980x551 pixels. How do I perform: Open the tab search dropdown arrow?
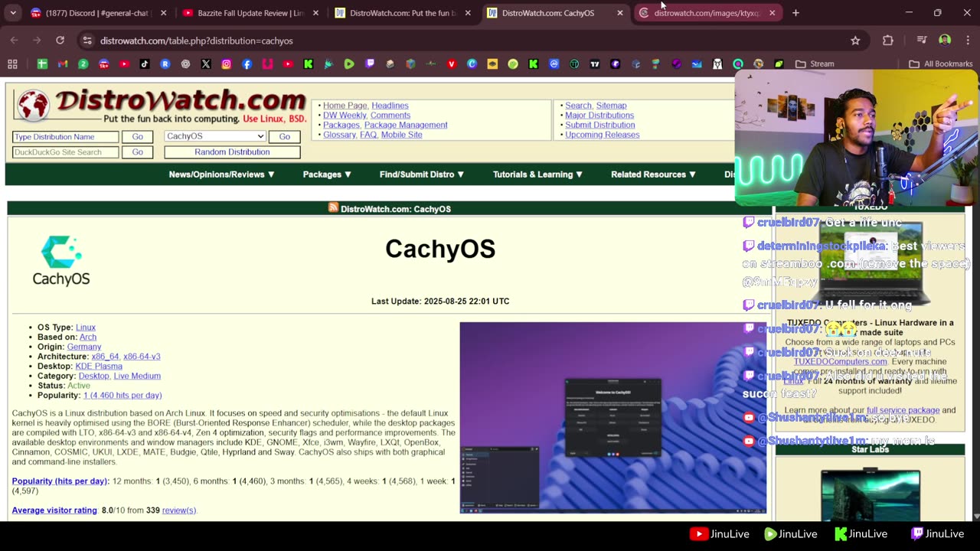13,13
